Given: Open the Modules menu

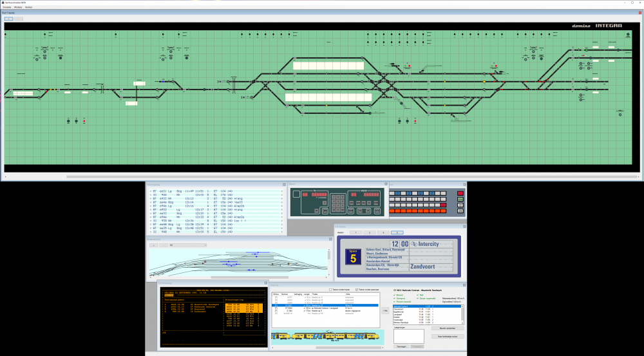Looking at the screenshot, I should [18, 7].
